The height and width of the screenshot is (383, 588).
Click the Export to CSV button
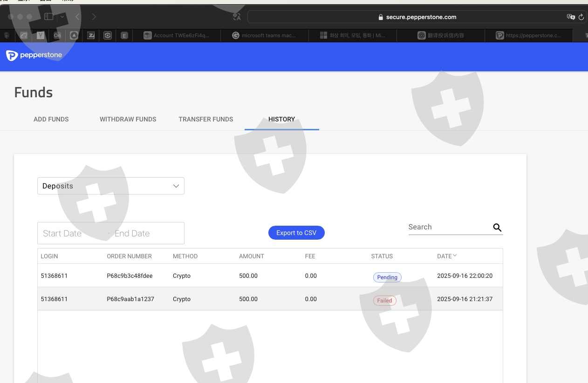pos(296,233)
